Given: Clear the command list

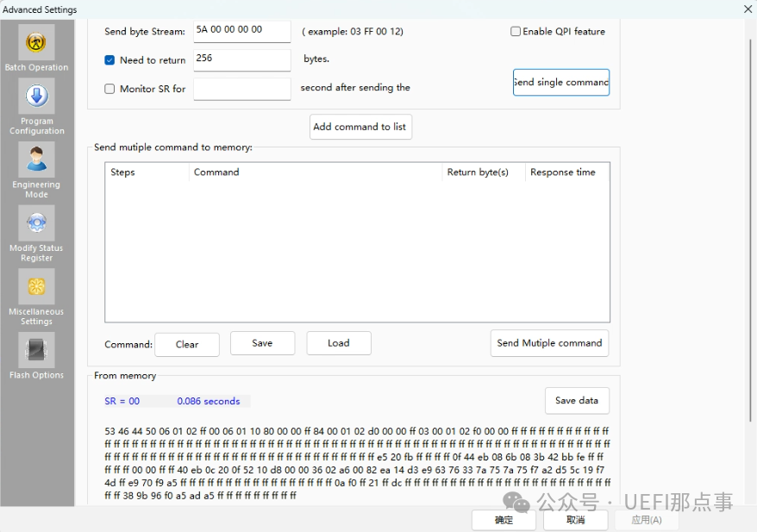Looking at the screenshot, I should 187,344.
